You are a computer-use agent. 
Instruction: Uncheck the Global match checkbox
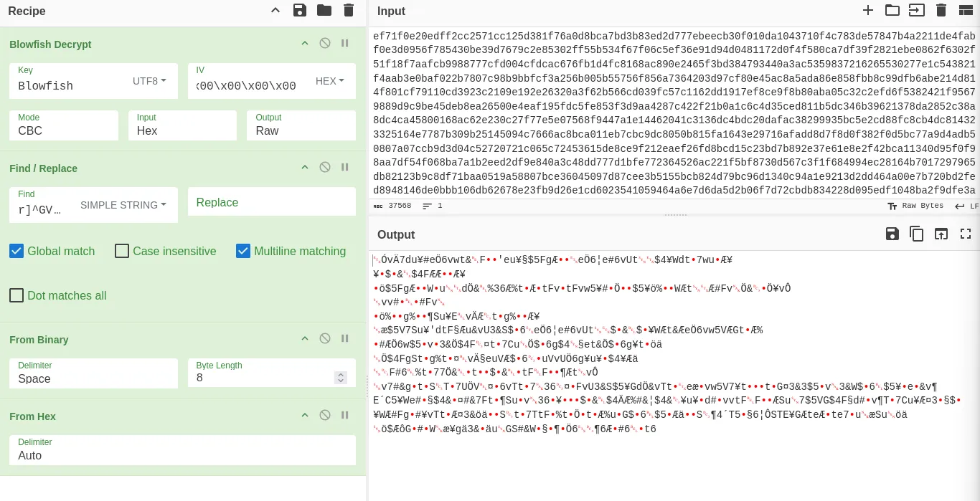coord(17,251)
